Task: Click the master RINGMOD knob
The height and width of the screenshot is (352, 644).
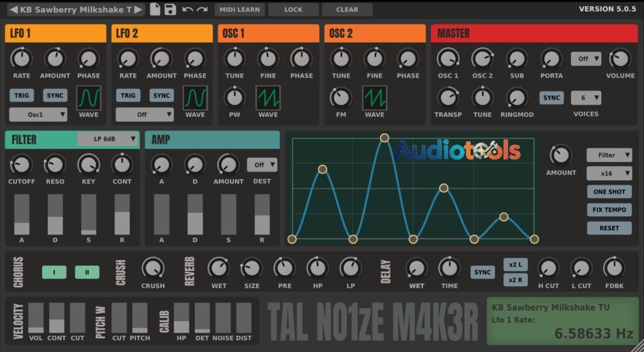Action: [x=517, y=97]
